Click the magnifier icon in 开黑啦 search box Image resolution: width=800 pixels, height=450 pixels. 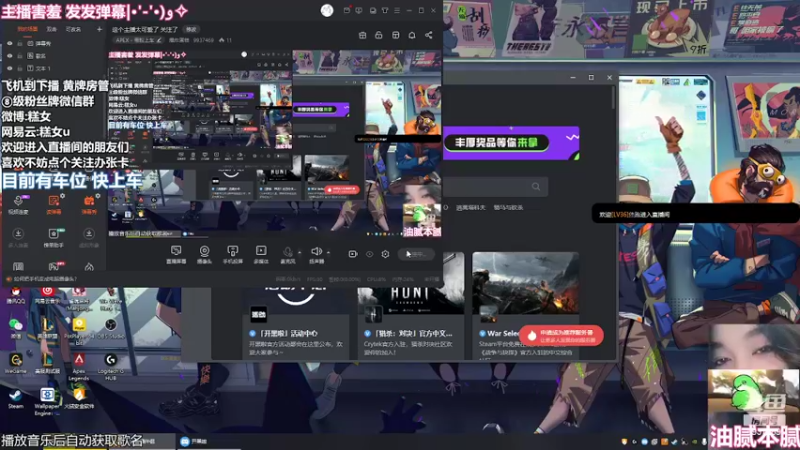(x=536, y=186)
